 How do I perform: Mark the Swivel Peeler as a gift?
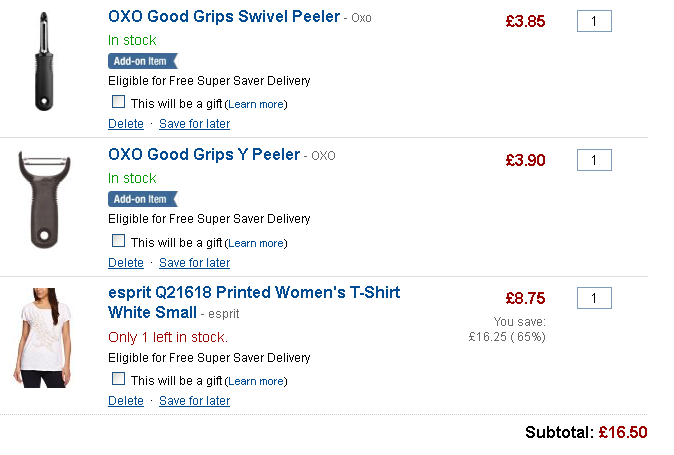click(118, 102)
